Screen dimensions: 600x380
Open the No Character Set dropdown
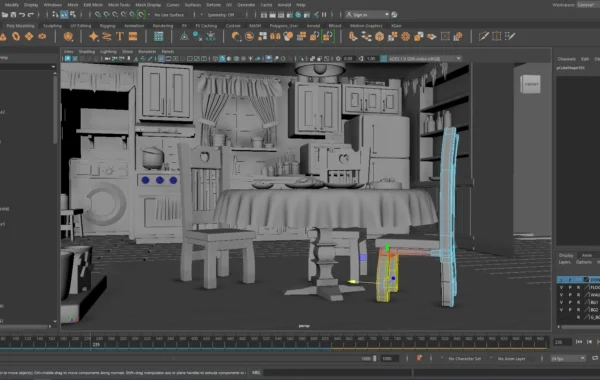pyautogui.click(x=465, y=359)
